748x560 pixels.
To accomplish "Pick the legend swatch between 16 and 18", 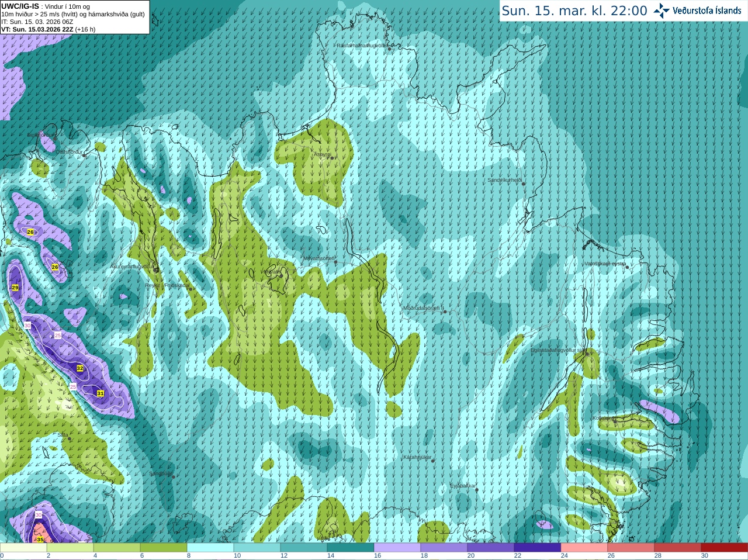I will (x=397, y=548).
